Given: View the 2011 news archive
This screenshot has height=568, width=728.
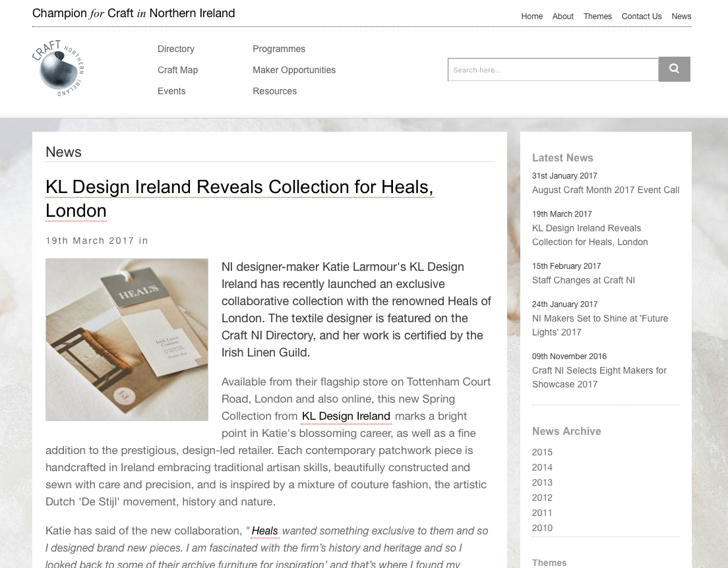Looking at the screenshot, I should [542, 513].
